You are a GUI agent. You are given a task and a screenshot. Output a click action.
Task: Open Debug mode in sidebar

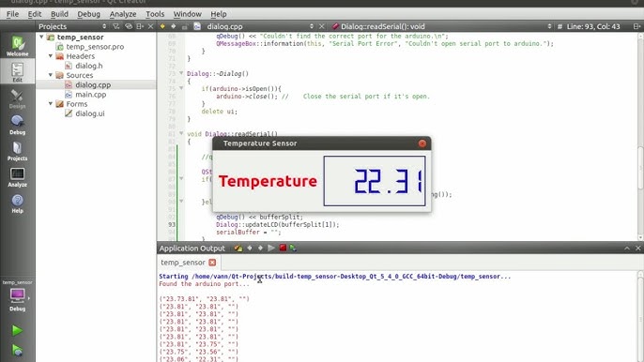point(17,125)
